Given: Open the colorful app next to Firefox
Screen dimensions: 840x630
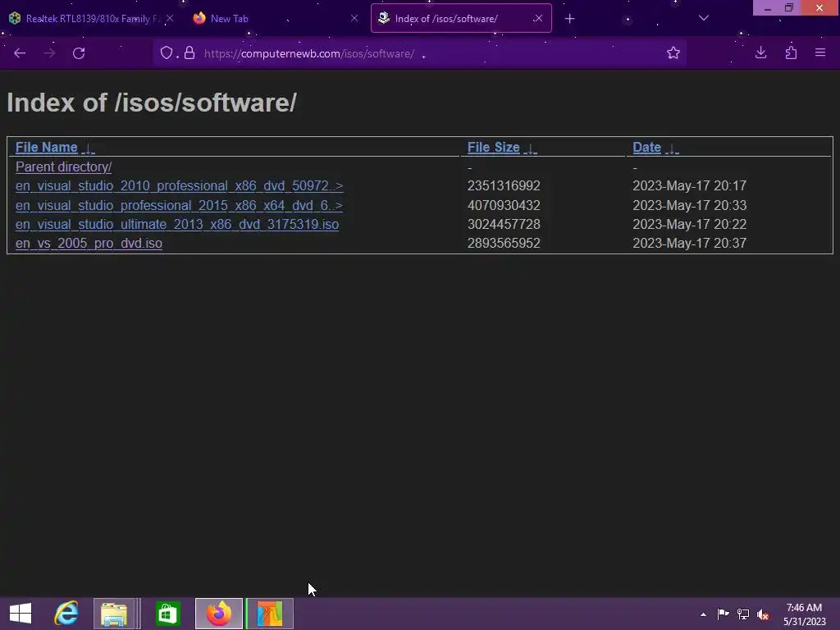Looking at the screenshot, I should point(269,614).
